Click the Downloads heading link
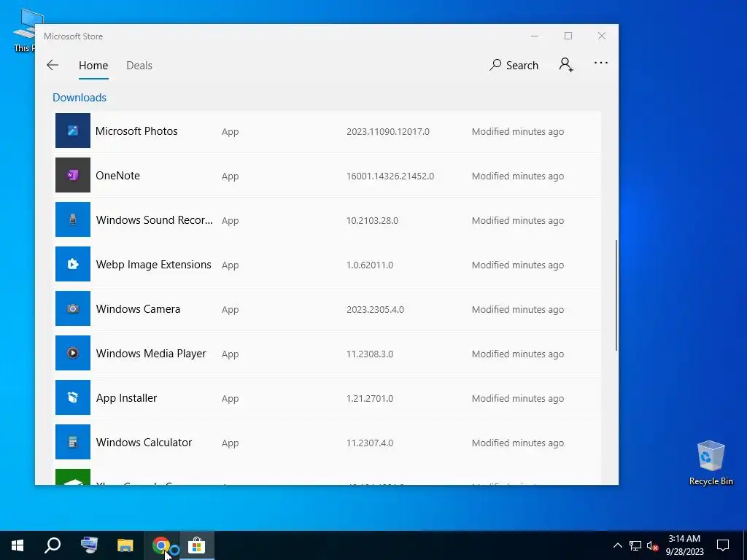747x560 pixels. click(80, 97)
